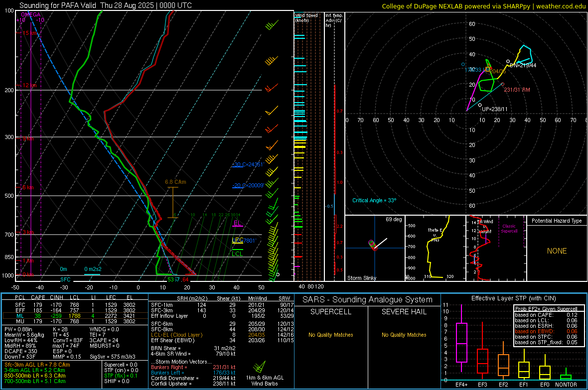588x390 pixels.
Task: Click the Classic Supercell label
Action: tap(509, 229)
